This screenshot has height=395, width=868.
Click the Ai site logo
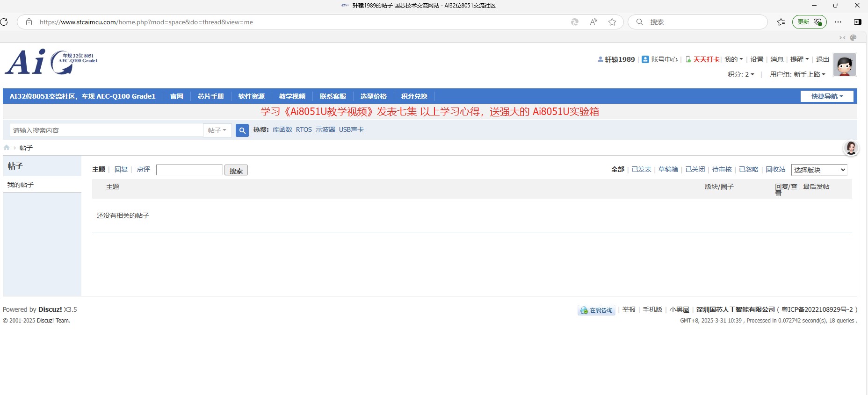(x=51, y=62)
